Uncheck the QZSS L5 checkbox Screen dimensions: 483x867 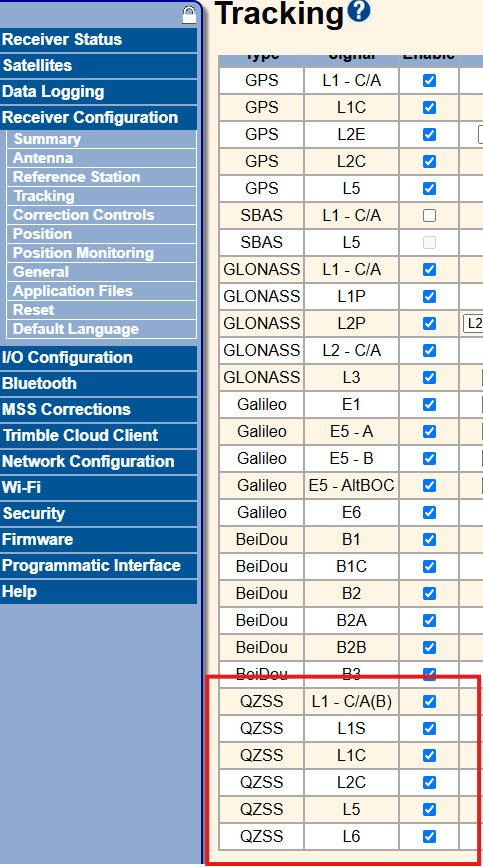[429, 809]
